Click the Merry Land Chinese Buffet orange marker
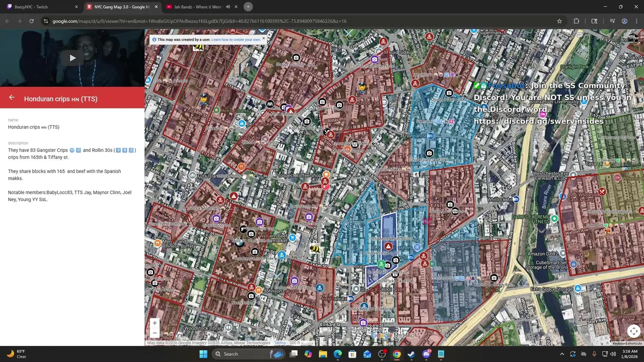This screenshot has height=362, width=644. [157, 243]
